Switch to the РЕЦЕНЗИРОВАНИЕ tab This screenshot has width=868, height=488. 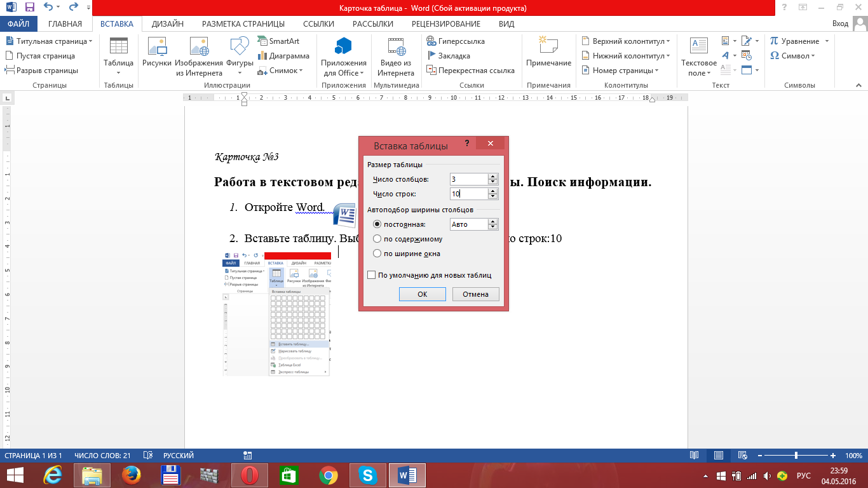(x=446, y=24)
